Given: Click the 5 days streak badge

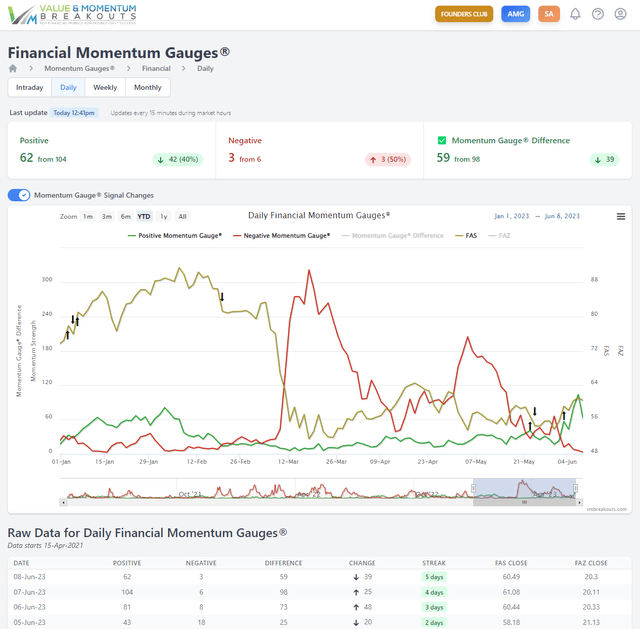Looking at the screenshot, I should pyautogui.click(x=434, y=577).
